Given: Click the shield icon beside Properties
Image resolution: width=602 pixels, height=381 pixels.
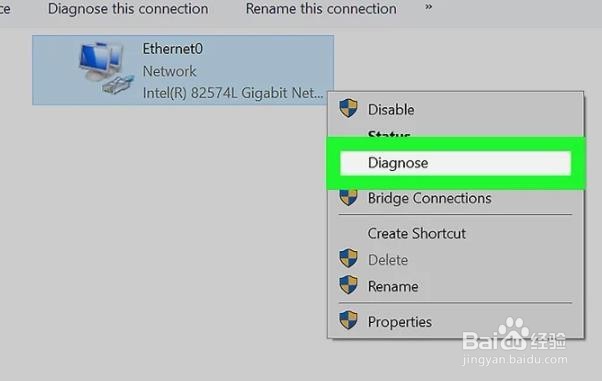Looking at the screenshot, I should (x=348, y=320).
